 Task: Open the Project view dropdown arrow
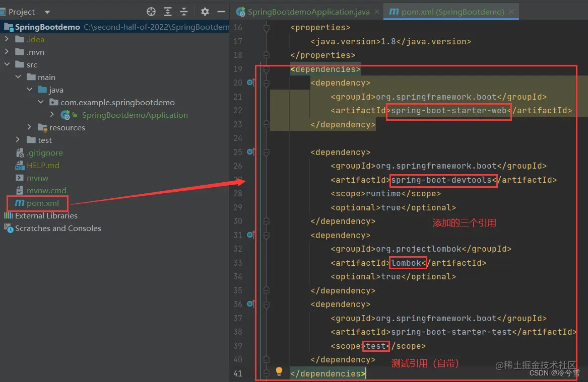[x=47, y=12]
